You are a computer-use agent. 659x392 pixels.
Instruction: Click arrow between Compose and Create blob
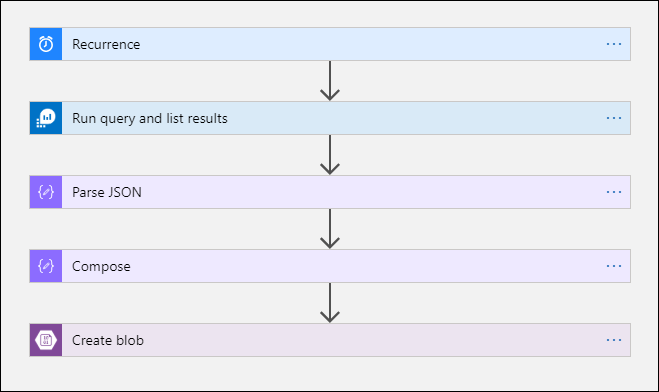tap(330, 303)
